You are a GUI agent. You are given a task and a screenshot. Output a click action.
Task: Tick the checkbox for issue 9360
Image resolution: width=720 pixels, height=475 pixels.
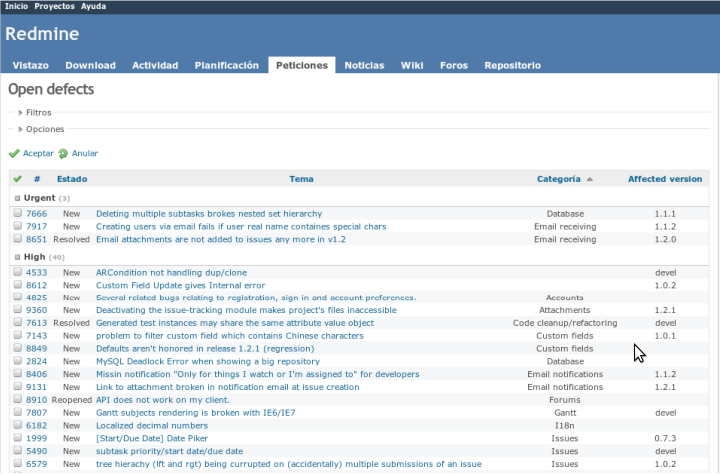(17, 309)
